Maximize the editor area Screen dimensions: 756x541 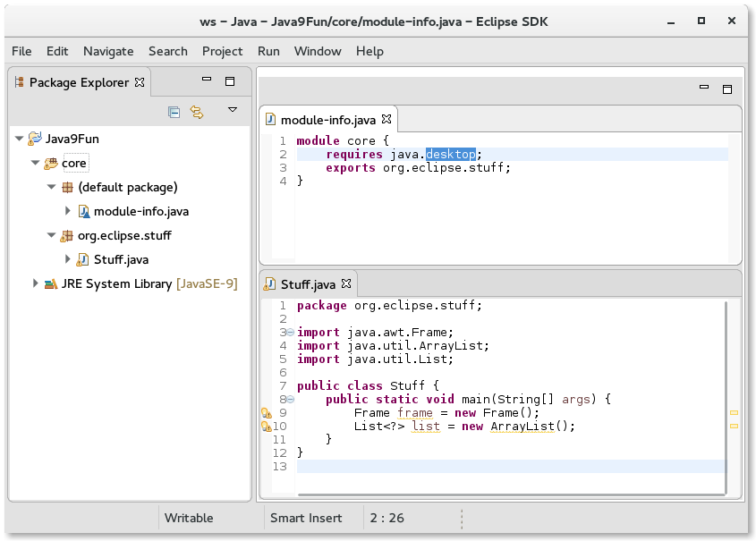727,89
